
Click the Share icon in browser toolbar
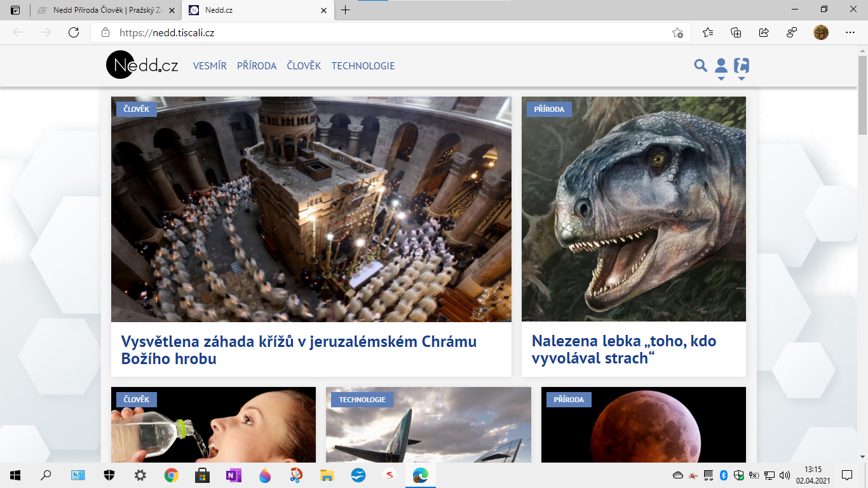coord(764,33)
